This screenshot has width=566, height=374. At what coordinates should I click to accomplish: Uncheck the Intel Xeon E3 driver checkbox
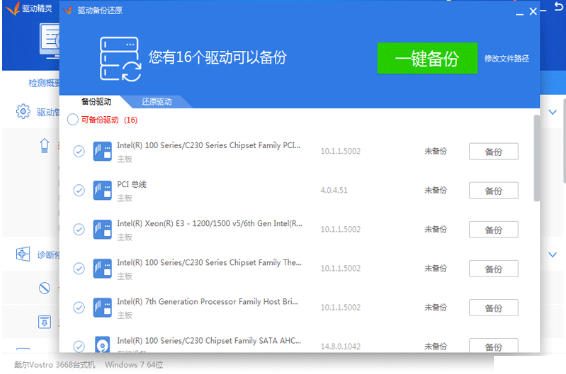79,229
